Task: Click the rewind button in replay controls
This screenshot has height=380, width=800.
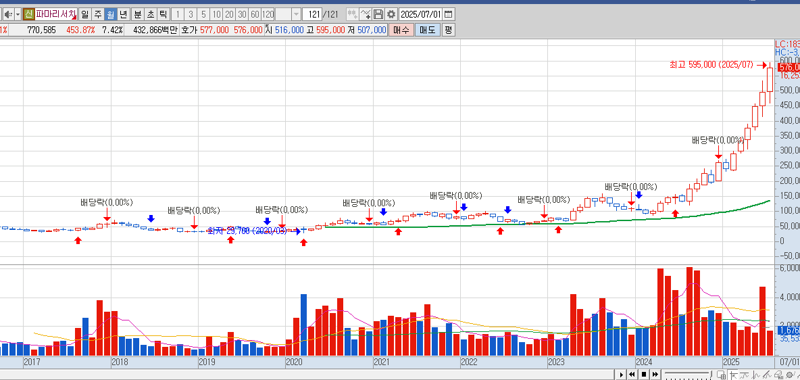Action: [632, 375]
